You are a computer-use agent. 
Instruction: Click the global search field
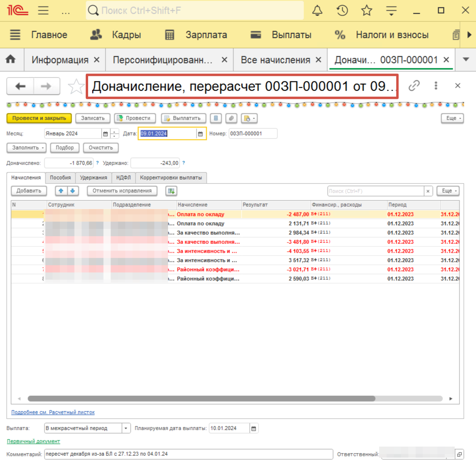click(x=195, y=11)
